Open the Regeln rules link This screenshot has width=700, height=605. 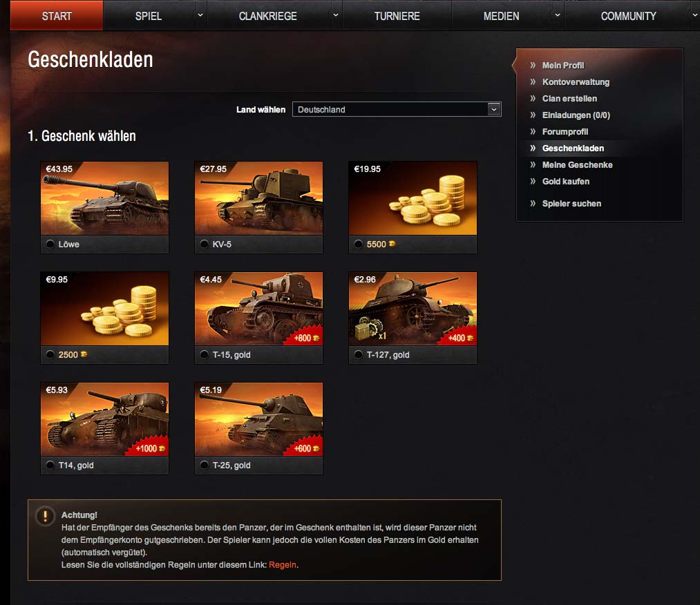point(282,564)
